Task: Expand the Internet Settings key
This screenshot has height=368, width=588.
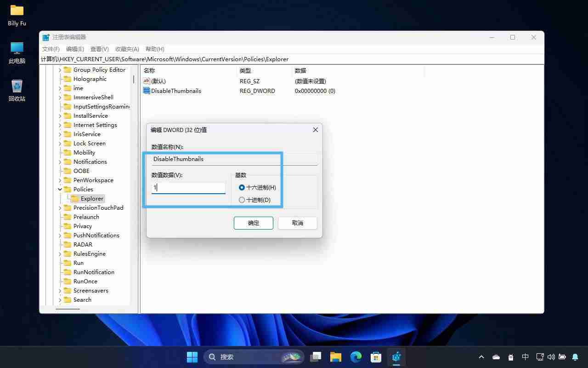Action: pos(60,125)
